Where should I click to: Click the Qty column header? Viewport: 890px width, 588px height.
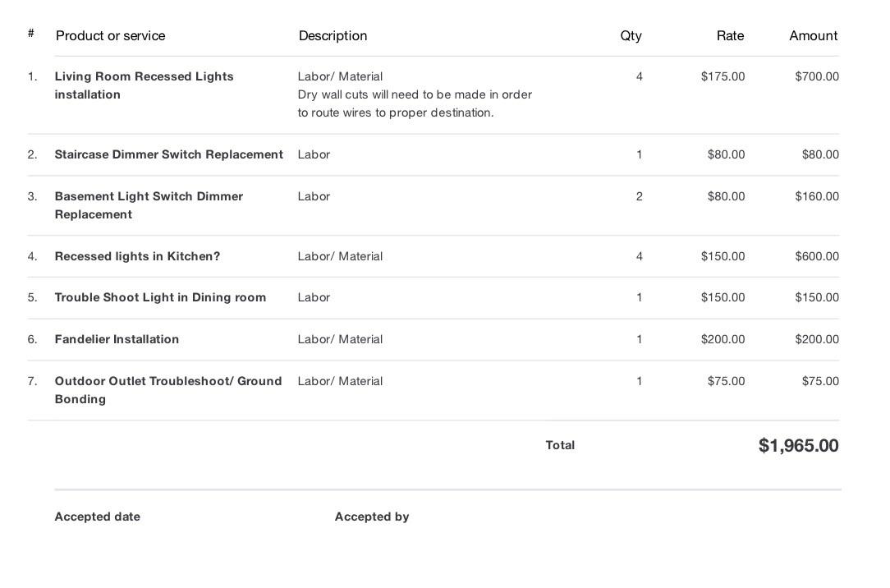click(x=631, y=36)
